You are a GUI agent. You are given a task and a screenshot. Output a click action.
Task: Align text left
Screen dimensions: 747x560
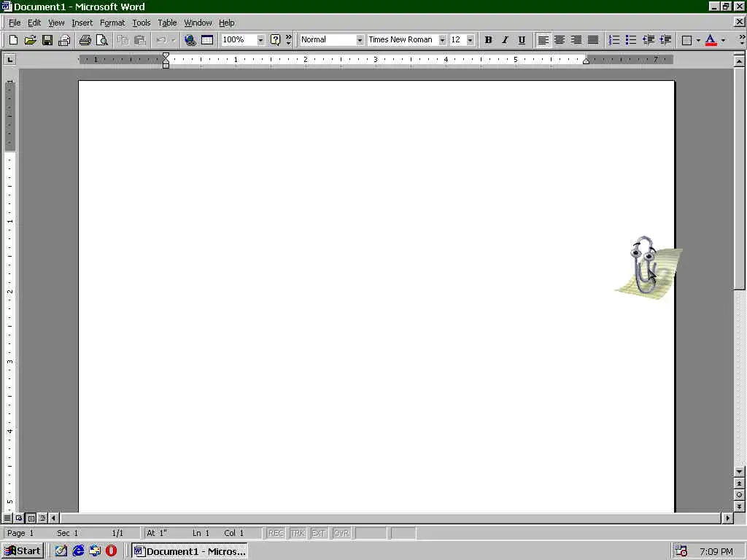[543, 40]
